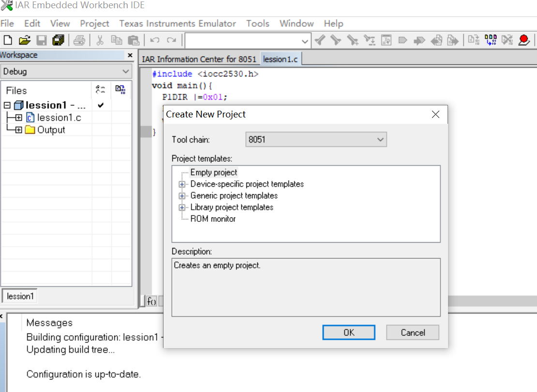Viewport: 537px width, 392px height.
Task: Click the Toggle Bookmark icon
Action: pyautogui.click(x=403, y=41)
